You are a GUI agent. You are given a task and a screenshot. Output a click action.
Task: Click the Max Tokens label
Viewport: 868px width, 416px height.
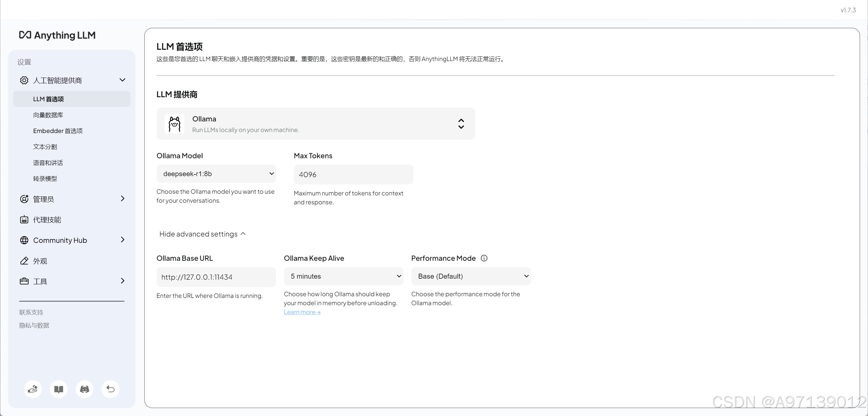click(313, 156)
